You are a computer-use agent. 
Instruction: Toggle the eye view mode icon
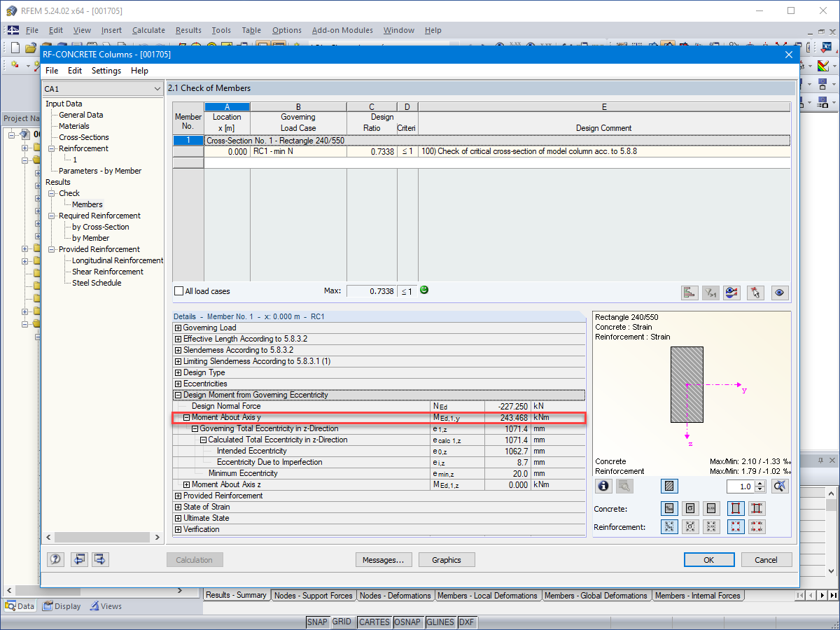(780, 293)
